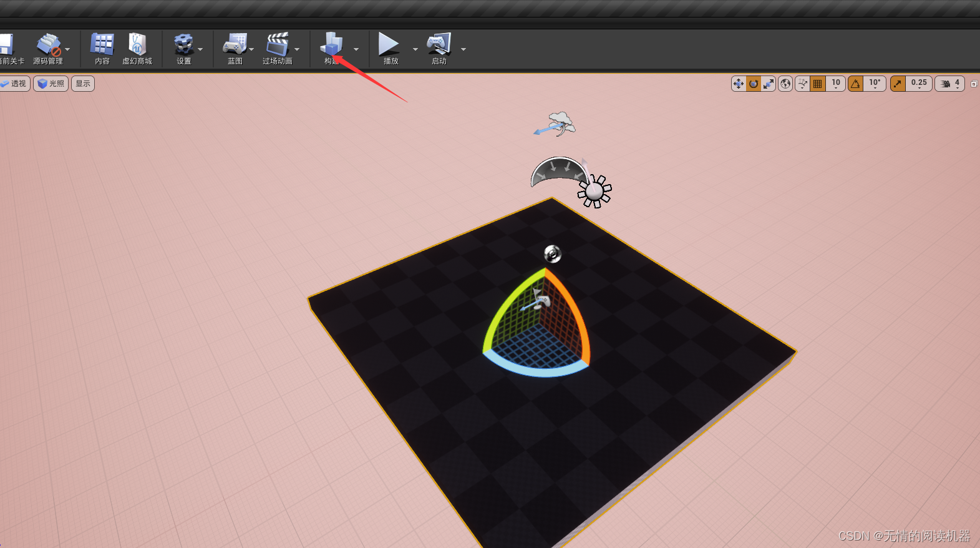Open the Show (显示) viewport menu
Viewport: 980px width, 548px height.
pyautogui.click(x=83, y=84)
